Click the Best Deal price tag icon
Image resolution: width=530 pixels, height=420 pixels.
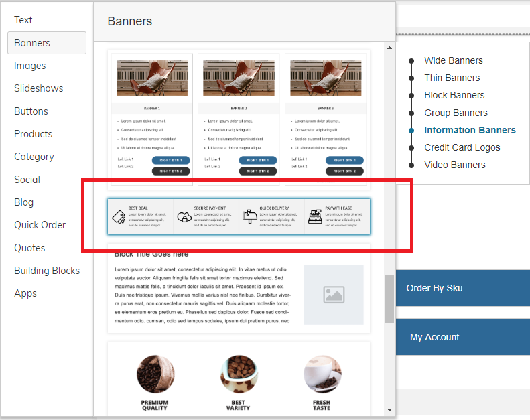tap(119, 217)
